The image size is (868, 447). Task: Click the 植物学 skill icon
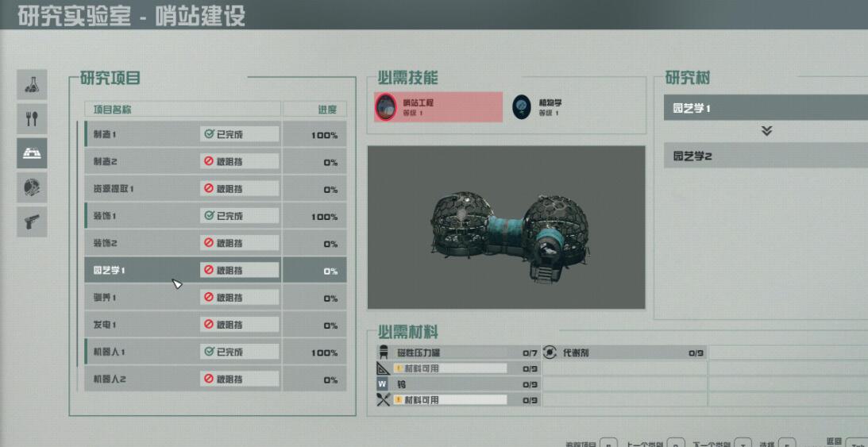[522, 106]
